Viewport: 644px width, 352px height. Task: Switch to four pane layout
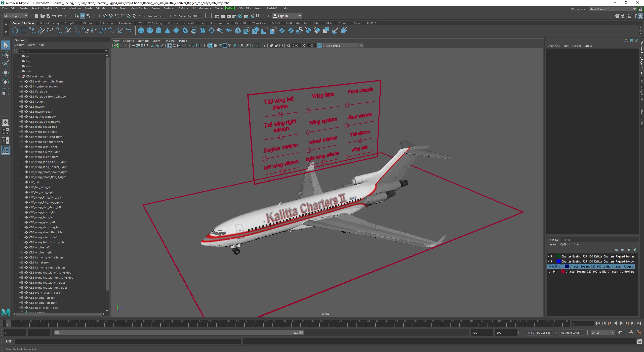tap(6, 131)
